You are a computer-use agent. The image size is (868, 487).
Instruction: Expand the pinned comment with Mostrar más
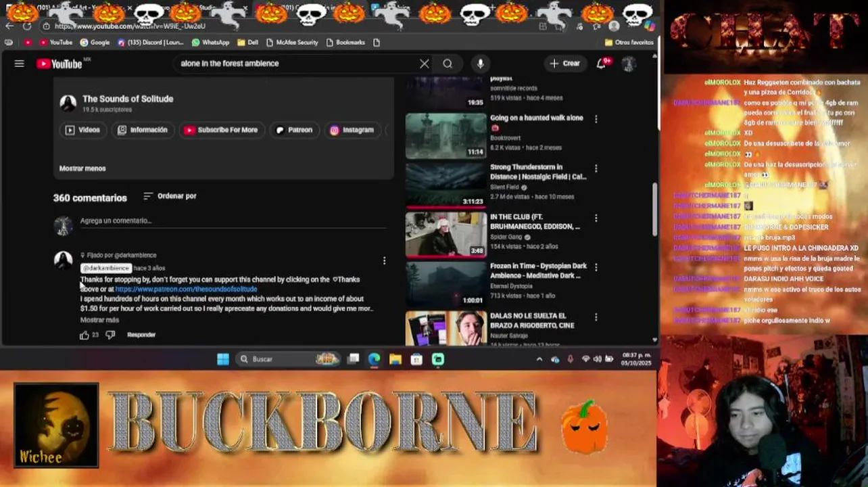[99, 320]
